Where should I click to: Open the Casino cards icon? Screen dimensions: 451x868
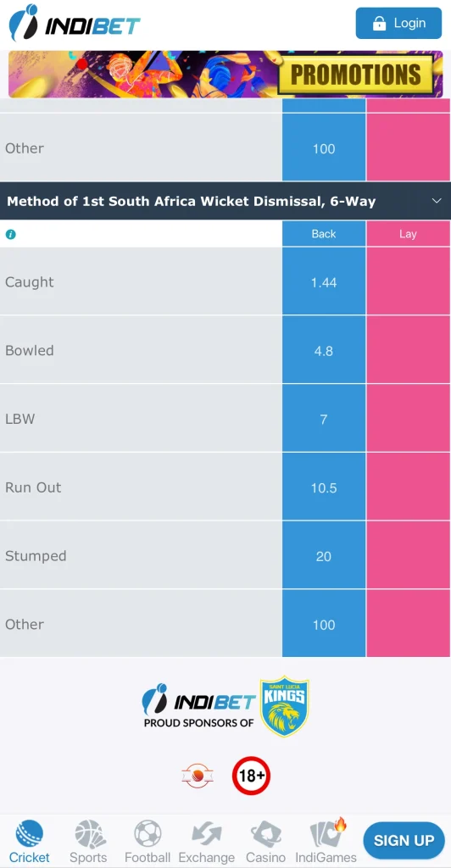(x=265, y=834)
